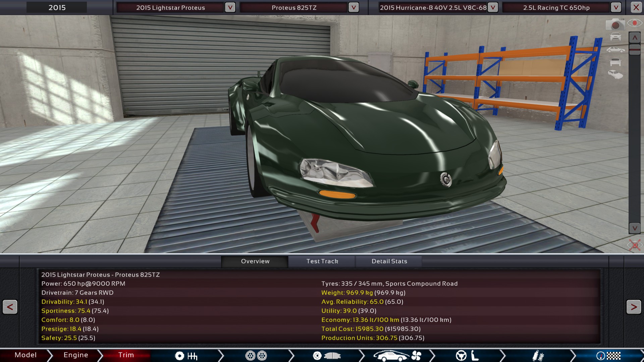644x362 pixels.
Task: Toggle the crossed-out eye hide UI icon
Action: (x=635, y=245)
